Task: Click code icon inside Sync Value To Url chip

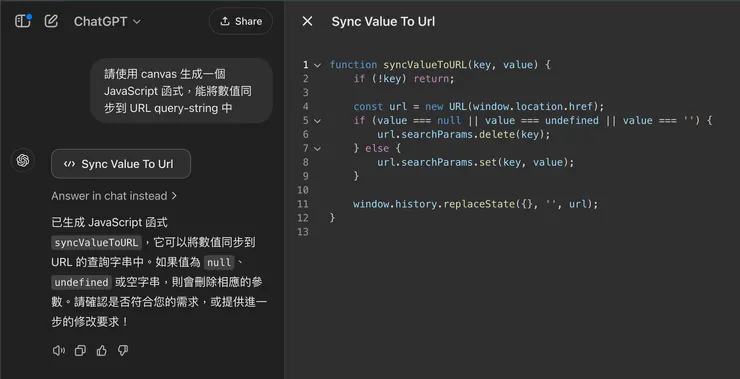Action: point(69,164)
